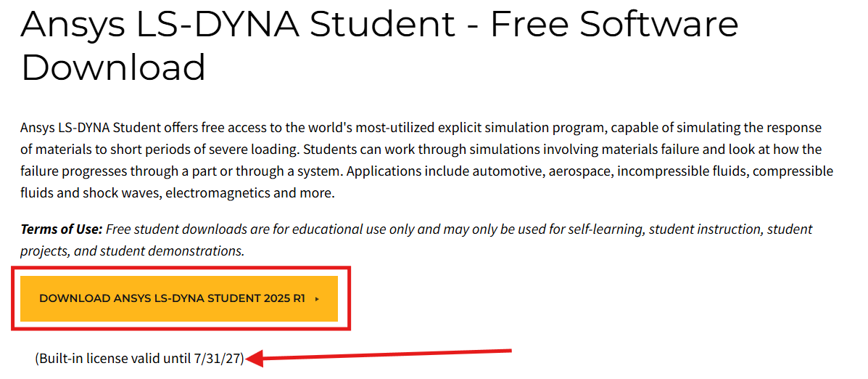
Task: Select the bold 'Terms of Use:' label
Action: (x=62, y=229)
